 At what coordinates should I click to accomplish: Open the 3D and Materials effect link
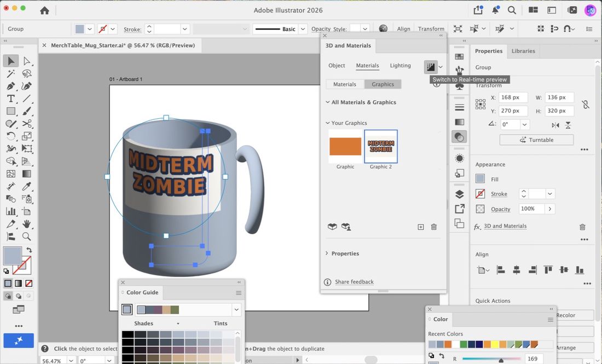505,226
